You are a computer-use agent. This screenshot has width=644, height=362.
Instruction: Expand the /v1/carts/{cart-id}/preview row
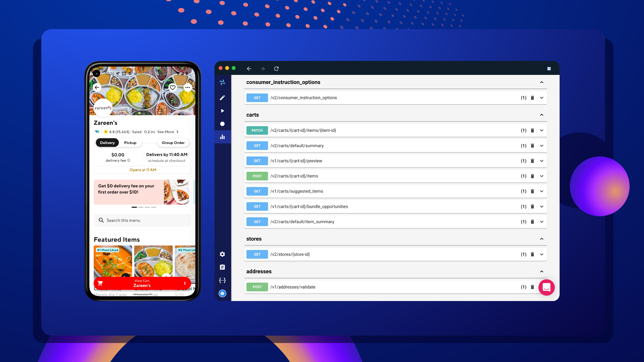(542, 161)
